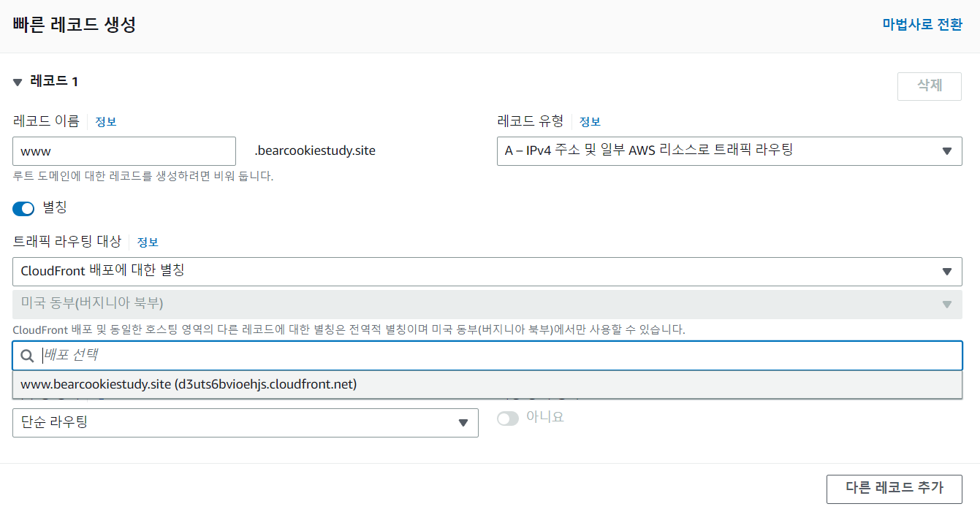Click the search magnifier icon in distribution field

[x=27, y=356]
